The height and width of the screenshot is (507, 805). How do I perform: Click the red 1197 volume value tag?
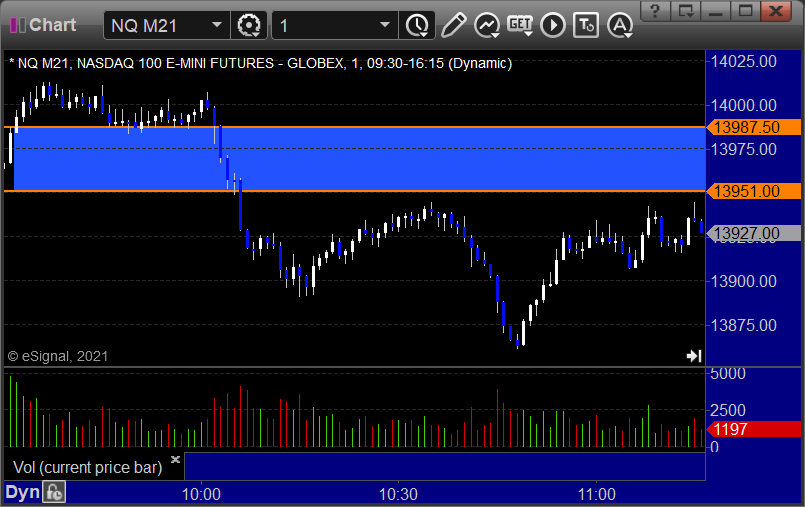pyautogui.click(x=754, y=429)
